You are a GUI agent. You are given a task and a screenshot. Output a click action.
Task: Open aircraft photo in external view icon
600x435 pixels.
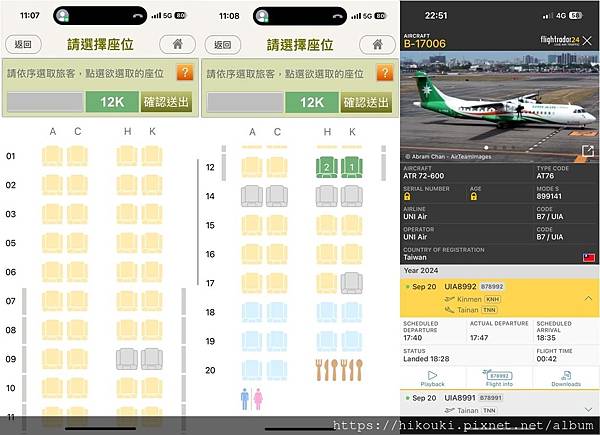[x=588, y=151]
